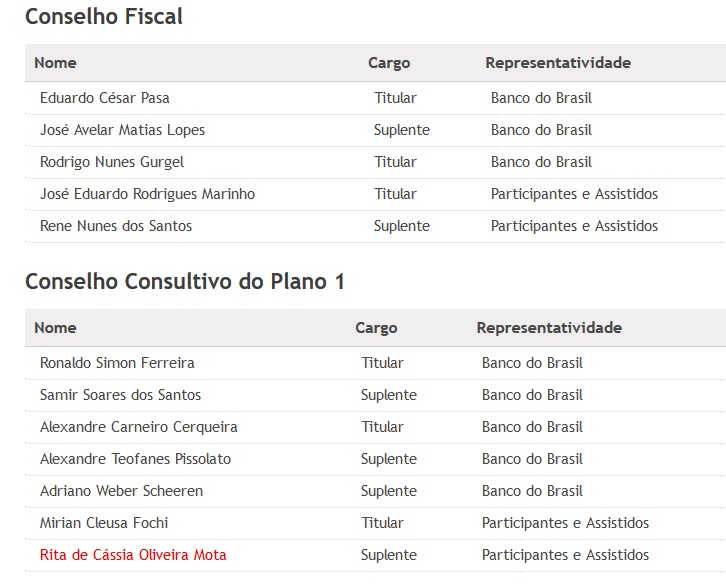
Task: Click the Conselho Consultivo do Plano 1 heading
Action: pos(185,281)
